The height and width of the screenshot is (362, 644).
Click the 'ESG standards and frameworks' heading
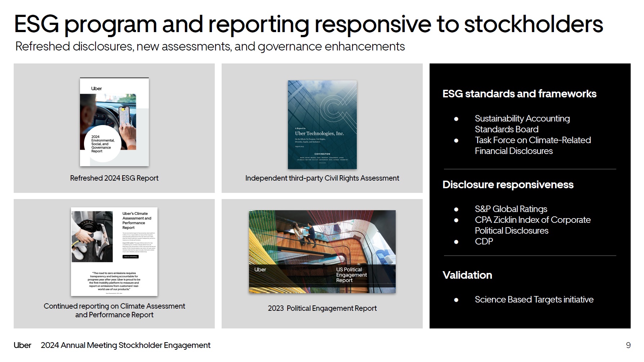tap(519, 94)
